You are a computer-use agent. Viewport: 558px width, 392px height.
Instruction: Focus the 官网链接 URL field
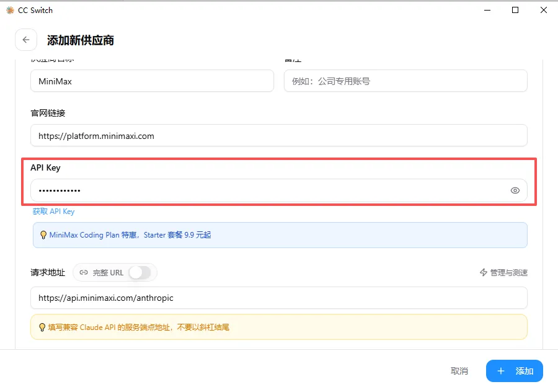tap(278, 136)
